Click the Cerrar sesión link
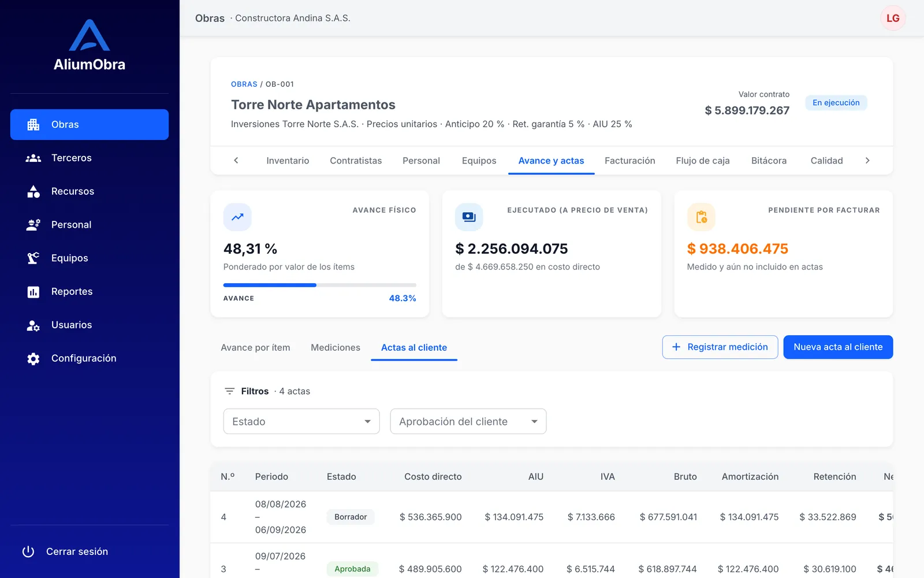Viewport: 924px width, 578px height. coord(90,551)
